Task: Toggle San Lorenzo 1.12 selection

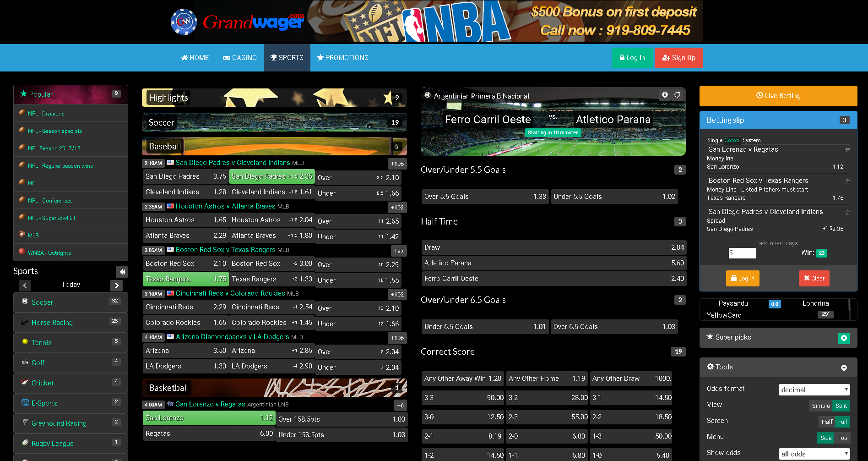Action: [x=209, y=418]
